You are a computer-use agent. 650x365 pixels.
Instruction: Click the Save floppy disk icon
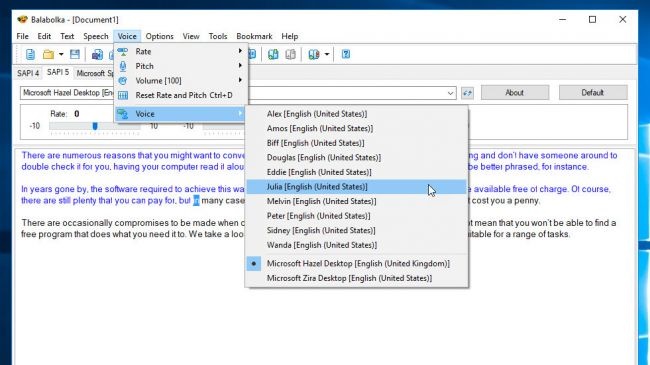[x=75, y=54]
